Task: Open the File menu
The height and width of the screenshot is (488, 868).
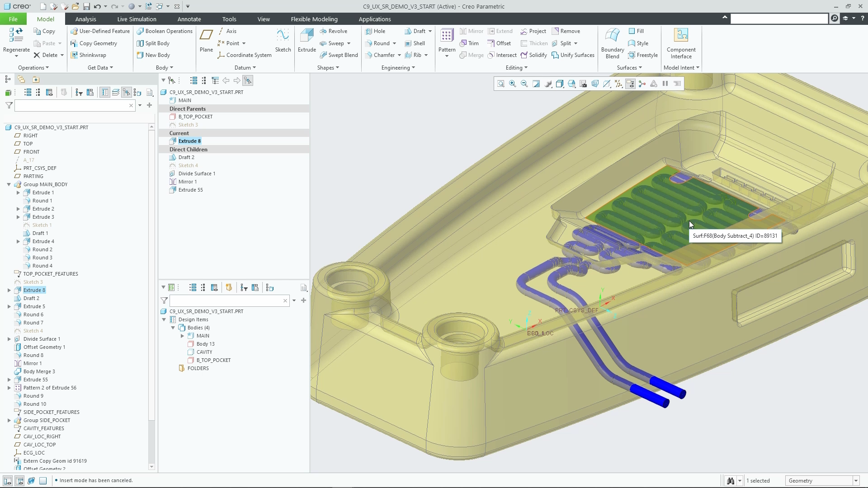Action: coord(13,19)
